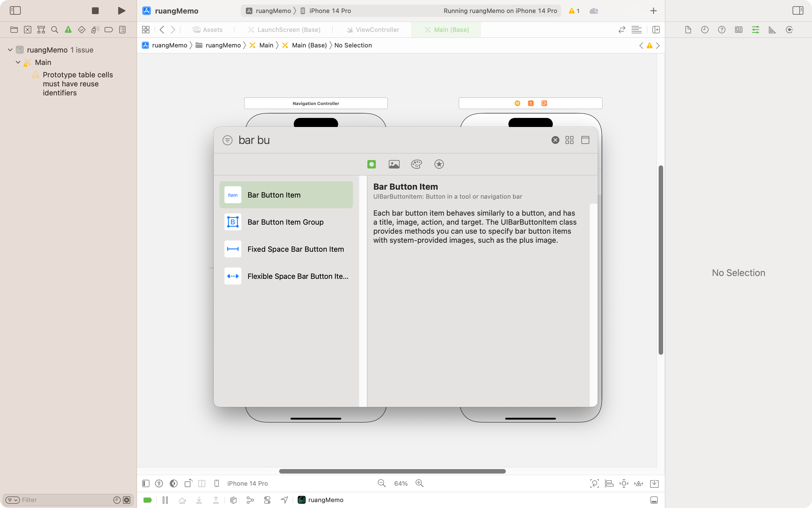
Task: Select the Main (Base) tab
Action: point(447,30)
